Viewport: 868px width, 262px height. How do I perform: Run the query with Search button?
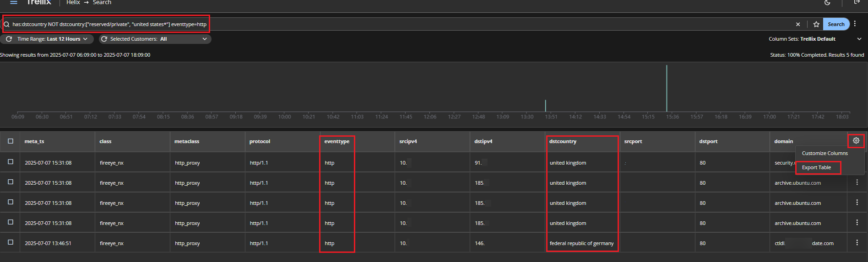pyautogui.click(x=836, y=24)
